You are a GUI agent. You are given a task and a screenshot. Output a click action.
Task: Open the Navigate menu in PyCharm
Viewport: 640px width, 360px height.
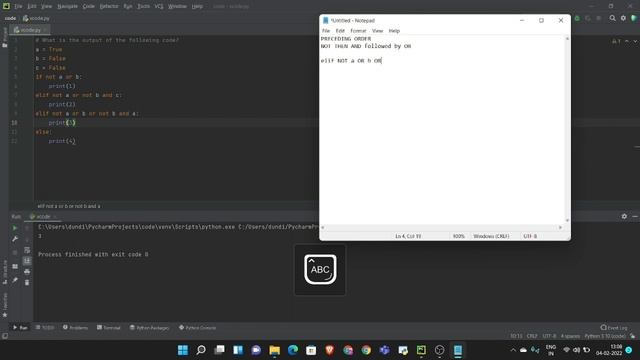(67, 6)
